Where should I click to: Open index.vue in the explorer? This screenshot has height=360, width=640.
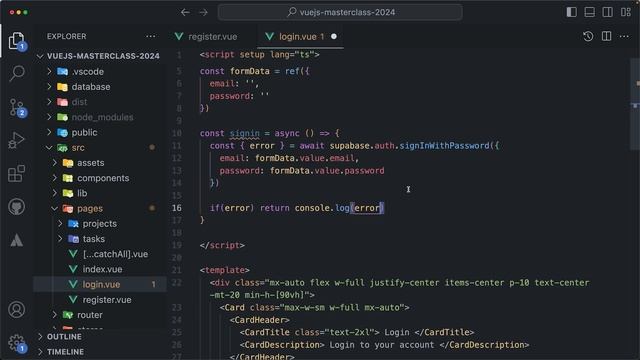click(x=100, y=269)
